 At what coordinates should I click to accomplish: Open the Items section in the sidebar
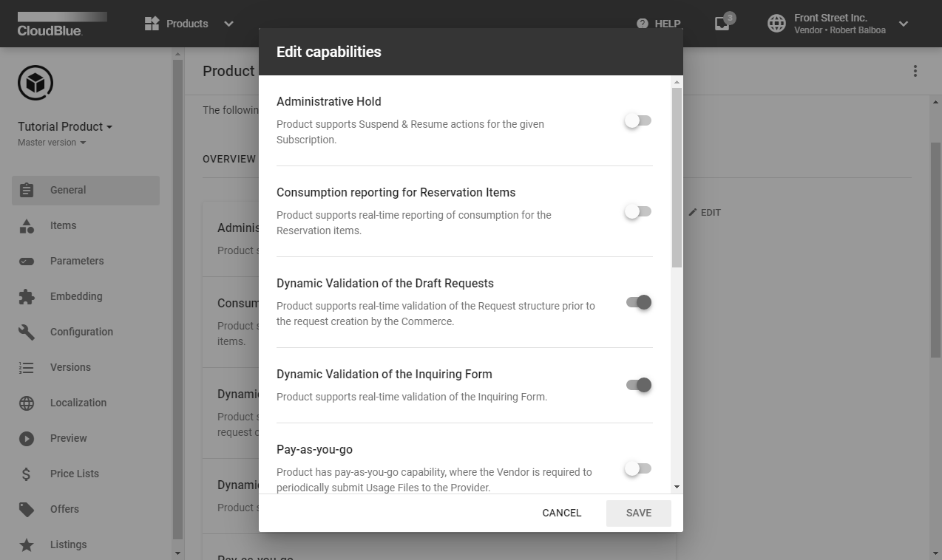[63, 225]
